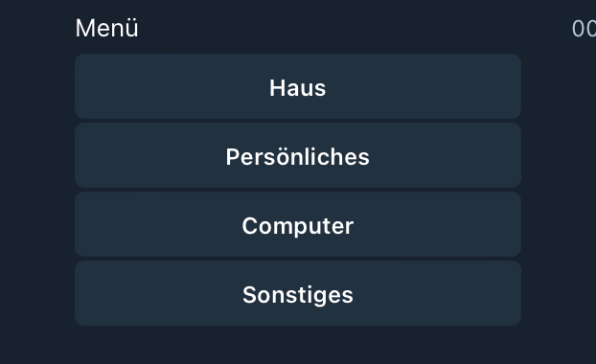Image resolution: width=596 pixels, height=364 pixels.
Task: Select the first button under Menü
Action: (x=298, y=86)
